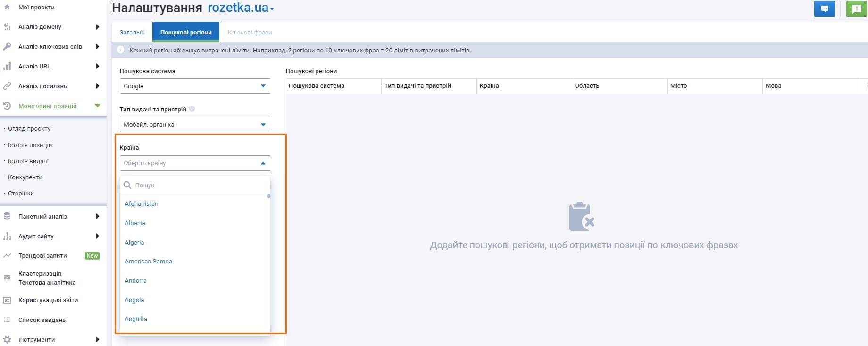Click the key icon for Аналіз ключових слів

[x=7, y=47]
